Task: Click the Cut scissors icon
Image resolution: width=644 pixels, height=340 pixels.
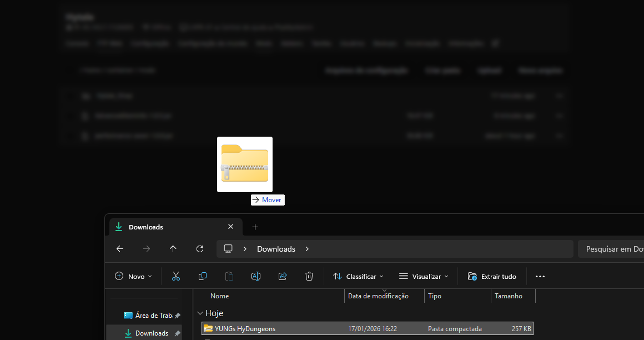Action: point(176,276)
